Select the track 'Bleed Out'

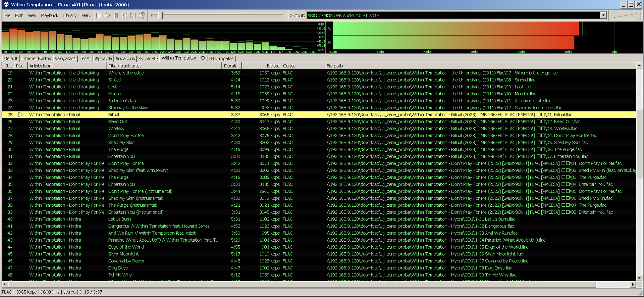pyautogui.click(x=319, y=122)
